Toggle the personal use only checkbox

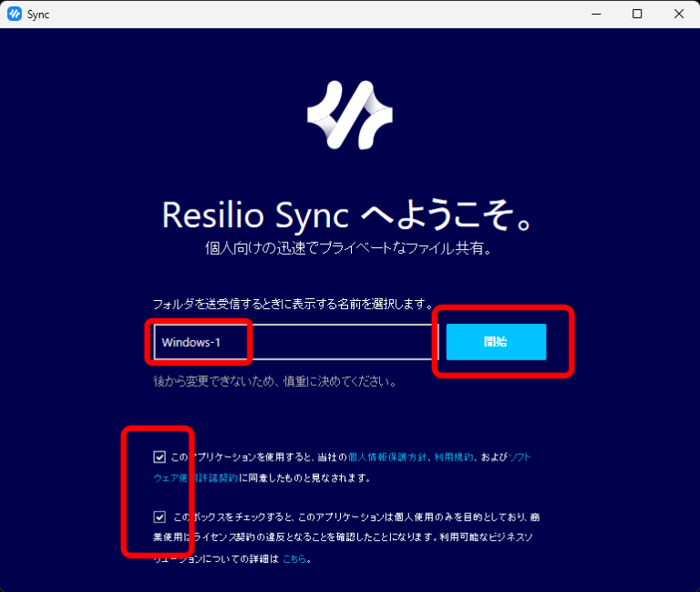tap(160, 517)
